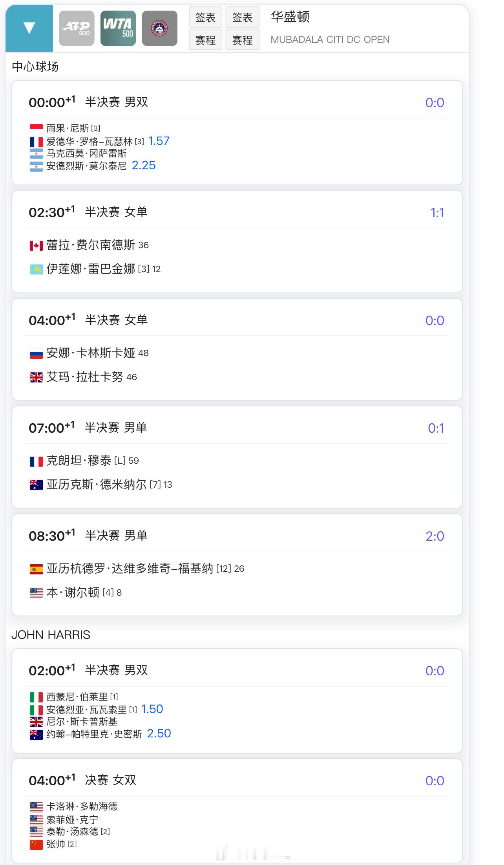Open the 2:0 head-to-head score link

tap(435, 536)
